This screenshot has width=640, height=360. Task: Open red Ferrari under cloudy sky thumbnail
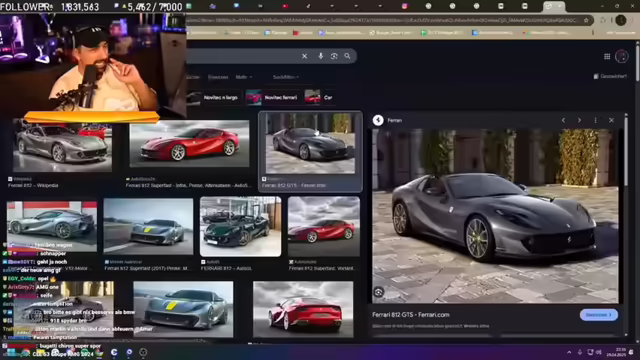[324, 227]
